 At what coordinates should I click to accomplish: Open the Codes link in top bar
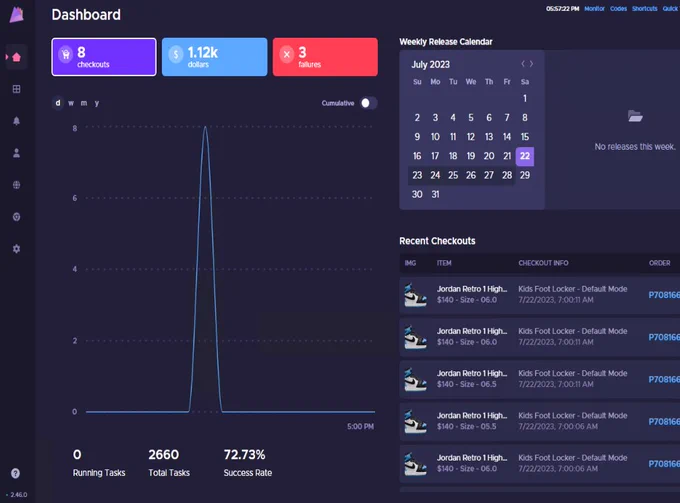618,9
